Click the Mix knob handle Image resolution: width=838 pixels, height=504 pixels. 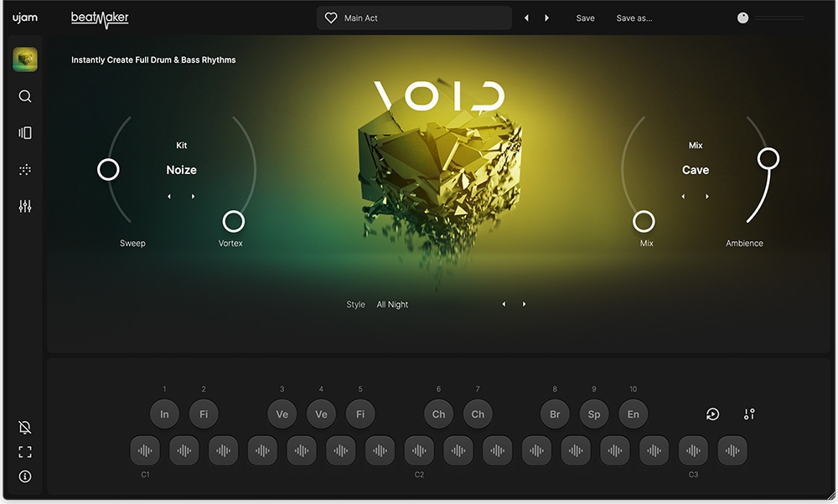pyautogui.click(x=644, y=221)
